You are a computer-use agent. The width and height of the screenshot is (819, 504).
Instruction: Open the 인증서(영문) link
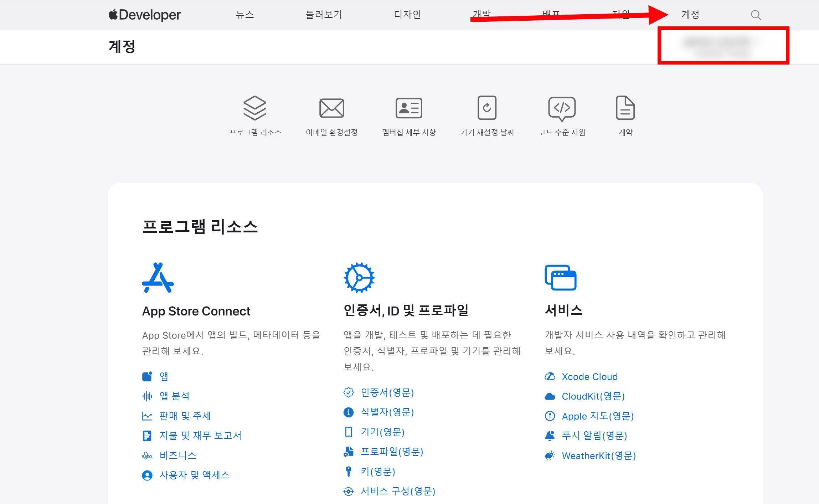pyautogui.click(x=387, y=392)
